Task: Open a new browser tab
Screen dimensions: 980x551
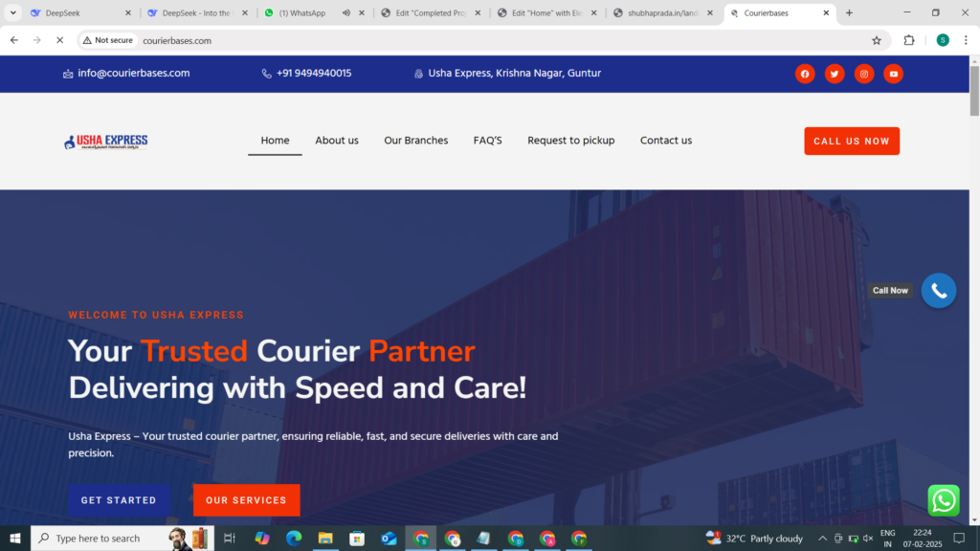Action: pos(849,12)
